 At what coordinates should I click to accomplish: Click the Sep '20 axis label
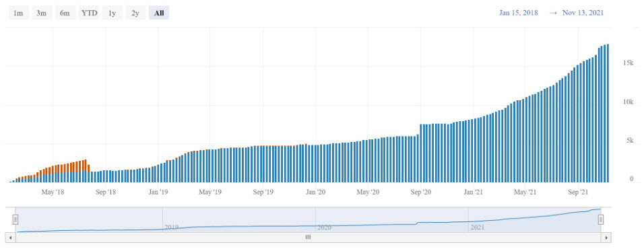[x=420, y=192]
